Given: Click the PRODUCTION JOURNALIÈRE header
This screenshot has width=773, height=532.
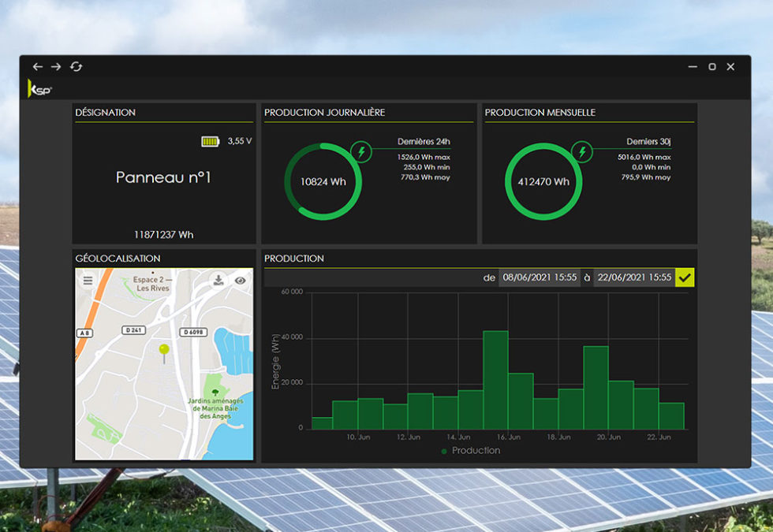Looking at the screenshot, I should click(x=324, y=113).
